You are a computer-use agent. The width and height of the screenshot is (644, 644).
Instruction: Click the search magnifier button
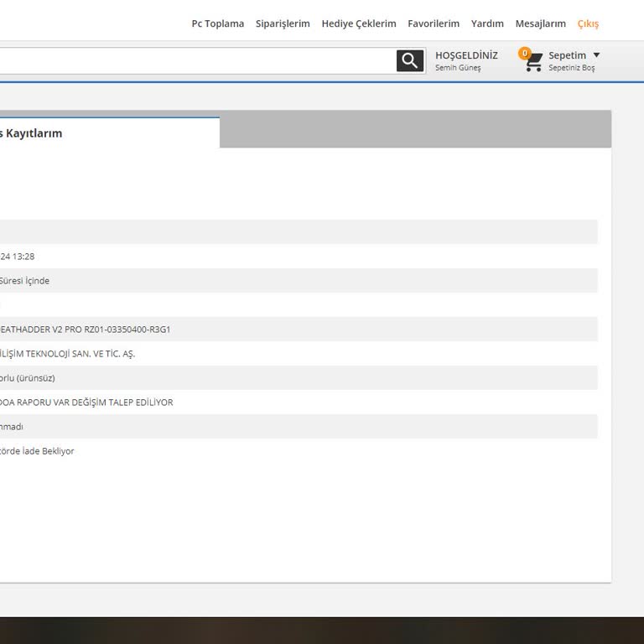[409, 60]
